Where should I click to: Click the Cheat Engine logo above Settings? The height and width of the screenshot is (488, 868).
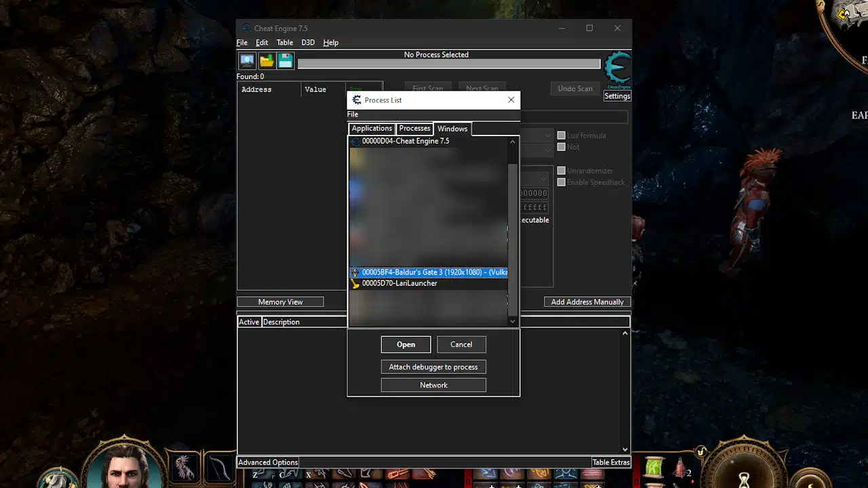pos(618,70)
